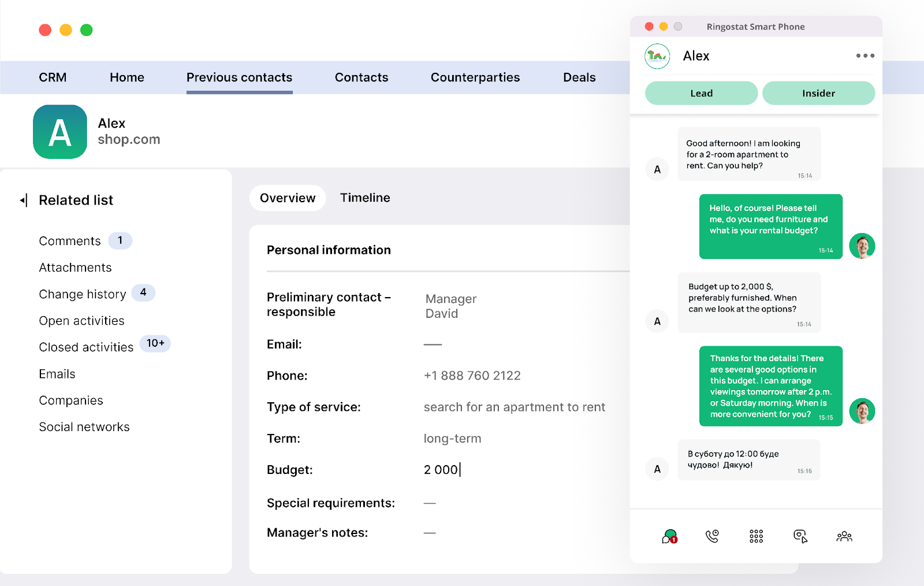
Task: Select the Insider tag button
Action: (x=818, y=93)
